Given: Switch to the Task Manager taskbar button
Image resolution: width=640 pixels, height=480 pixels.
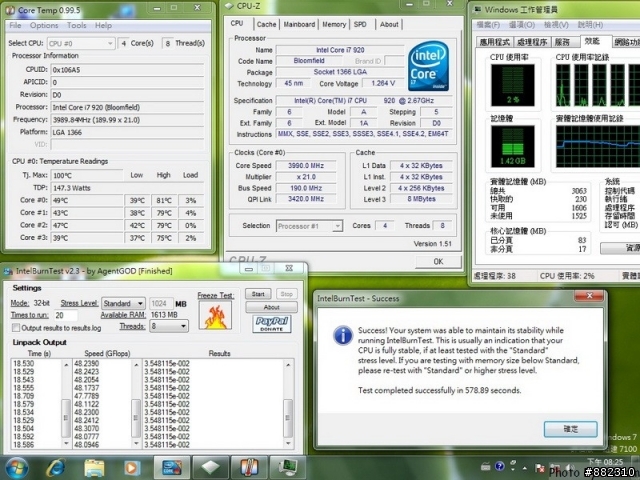Looking at the screenshot, I should [287, 468].
